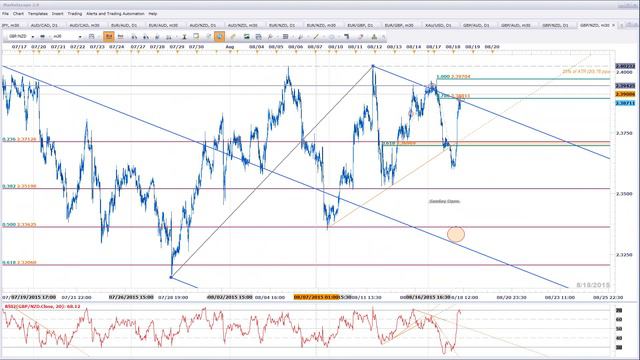Image resolution: width=640 pixels, height=360 pixels.
Task: Click the print chart icon
Action: 258,37
